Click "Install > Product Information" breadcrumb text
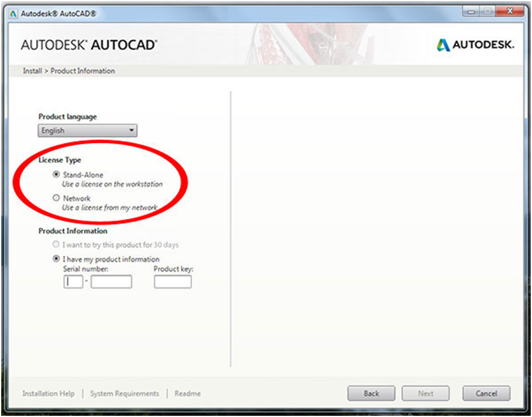The height and width of the screenshot is (417, 532). 69,71
